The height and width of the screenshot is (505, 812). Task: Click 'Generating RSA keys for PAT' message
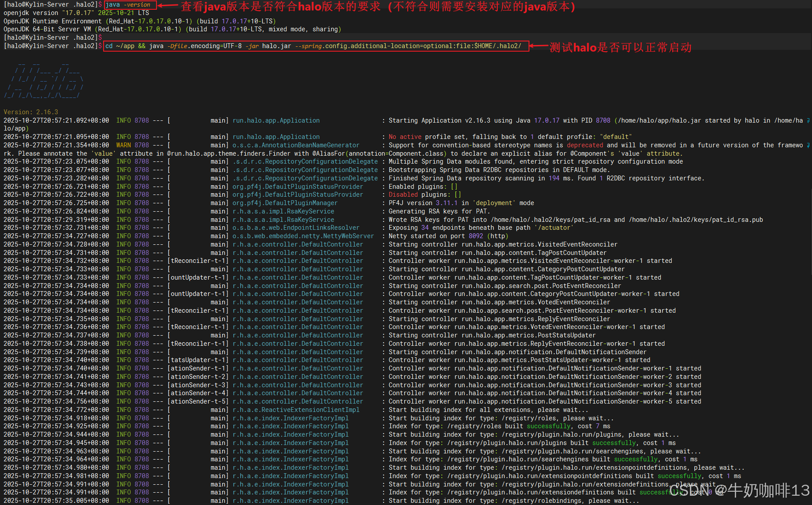440,211
